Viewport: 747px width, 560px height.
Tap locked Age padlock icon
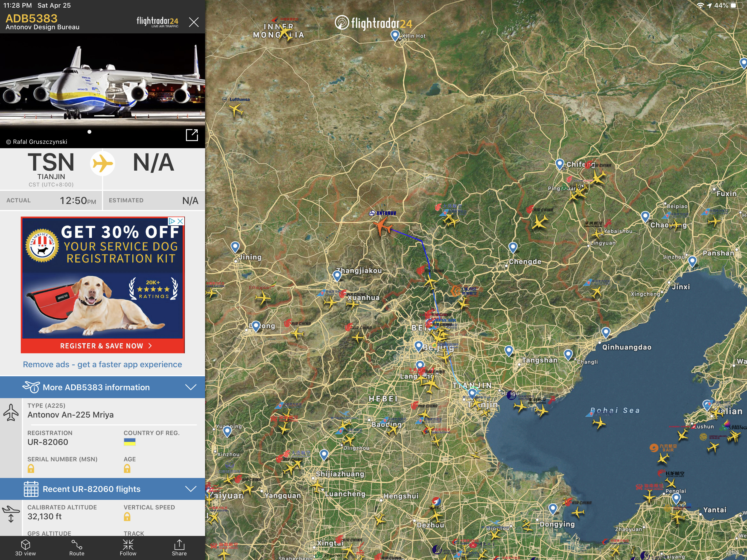click(x=127, y=468)
